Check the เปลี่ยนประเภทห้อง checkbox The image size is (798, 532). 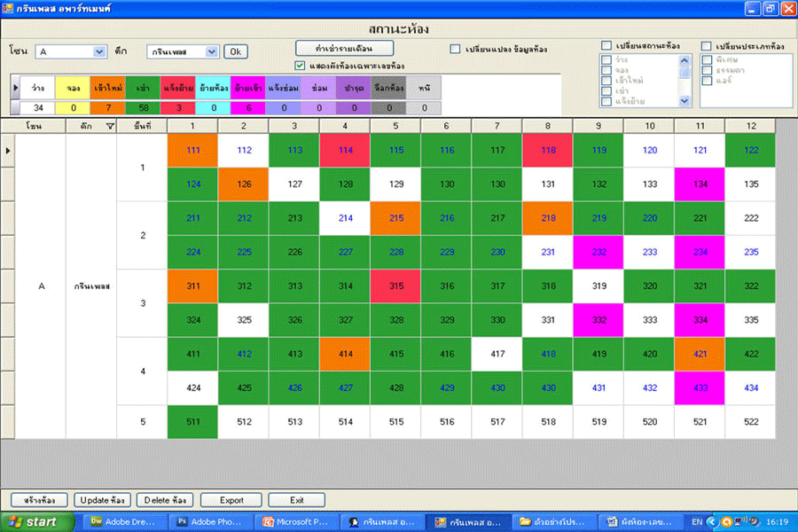[707, 46]
